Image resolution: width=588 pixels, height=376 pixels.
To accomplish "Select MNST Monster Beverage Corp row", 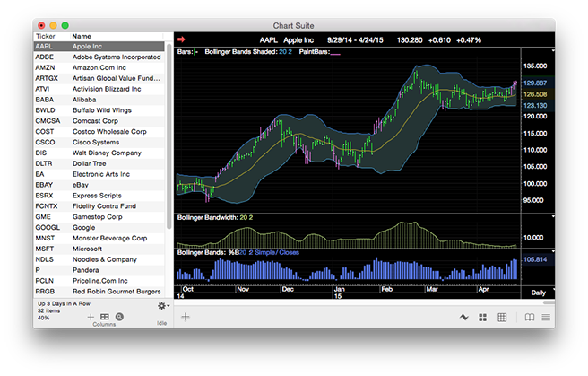I will click(x=99, y=238).
